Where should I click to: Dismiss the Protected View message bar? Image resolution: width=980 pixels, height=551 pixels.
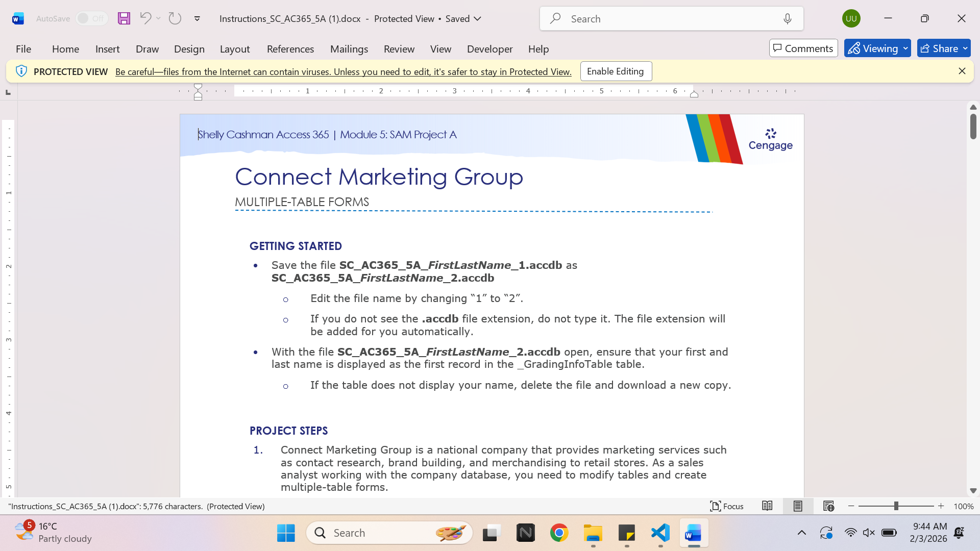click(x=962, y=71)
